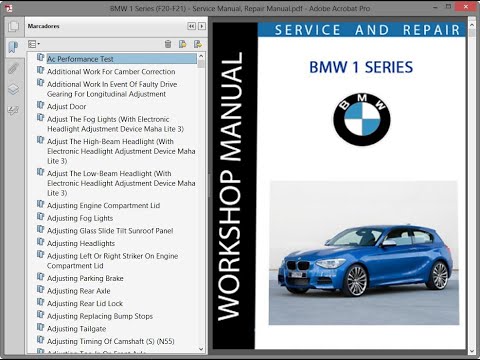Select the Adjust Door bookmark
480x360 pixels.
coord(66,107)
